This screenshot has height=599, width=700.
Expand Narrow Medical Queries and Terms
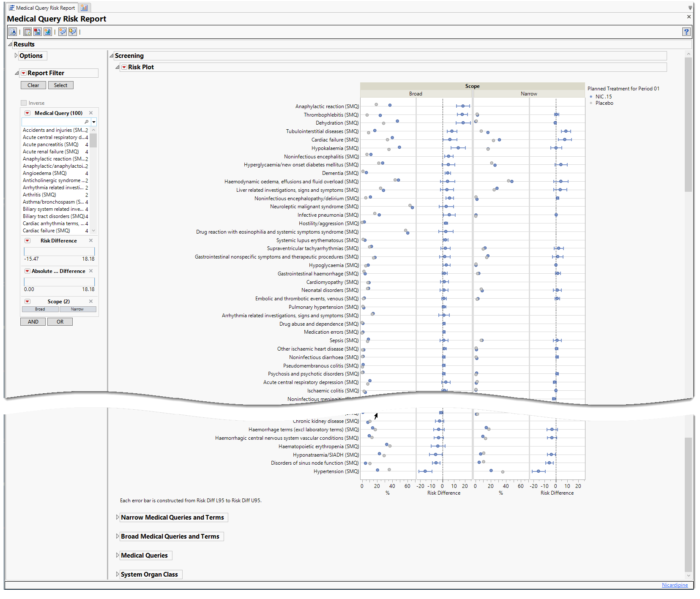click(118, 517)
